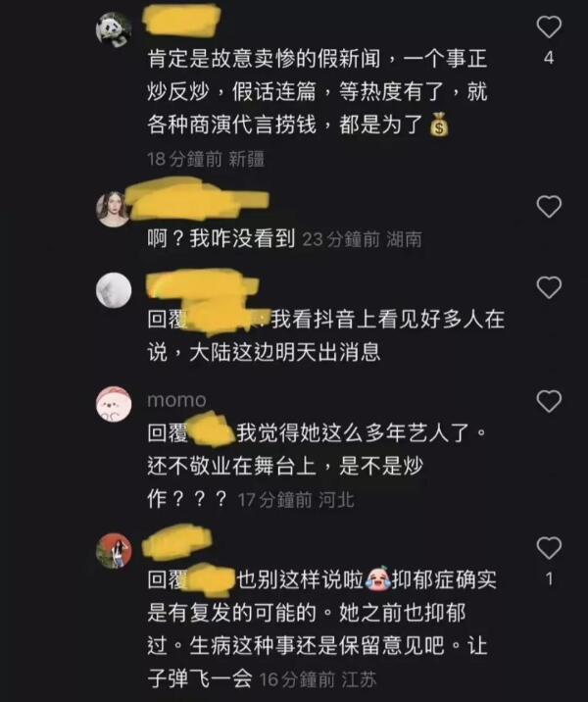Open momo's pink cartoon avatar
This screenshot has height=702, width=588.
(114, 404)
